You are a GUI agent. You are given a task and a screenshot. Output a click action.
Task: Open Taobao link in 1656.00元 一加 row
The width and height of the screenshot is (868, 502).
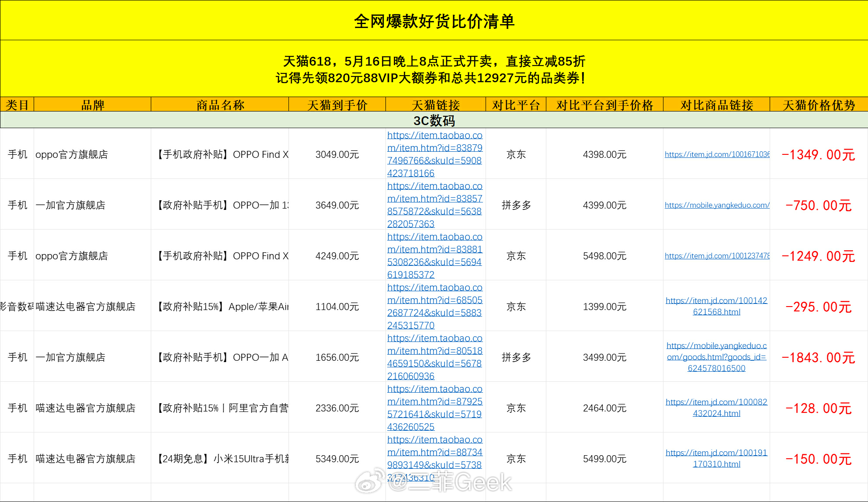pos(435,357)
